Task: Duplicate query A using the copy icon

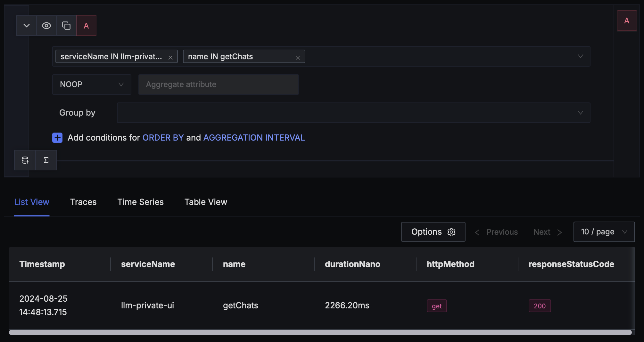Action: [x=66, y=26]
